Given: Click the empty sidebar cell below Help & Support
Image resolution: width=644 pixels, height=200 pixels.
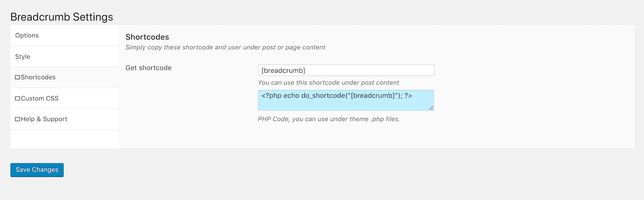Looking at the screenshot, I should tap(64, 139).
